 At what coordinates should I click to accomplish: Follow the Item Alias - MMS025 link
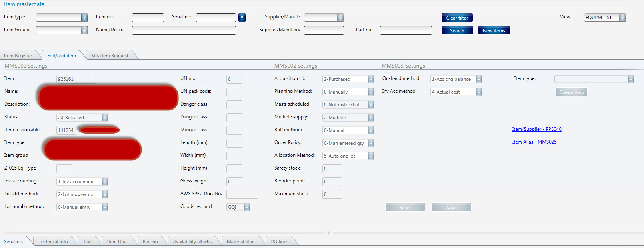pos(534,142)
